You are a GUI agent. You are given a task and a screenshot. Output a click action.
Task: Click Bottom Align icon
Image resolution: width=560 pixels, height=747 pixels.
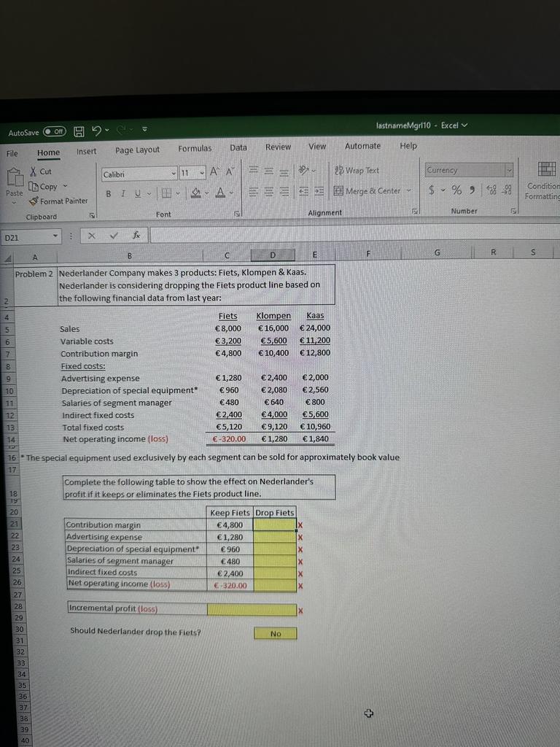(x=284, y=171)
